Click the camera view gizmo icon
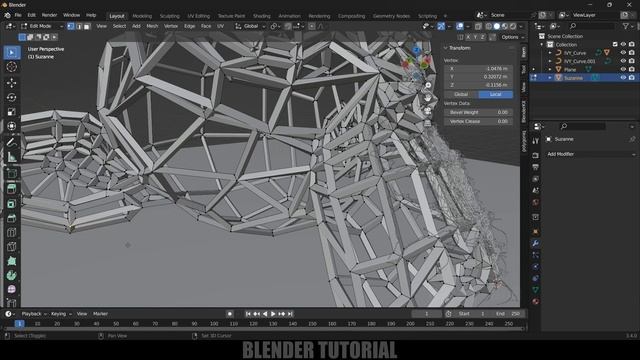The height and width of the screenshot is (360, 640). [x=428, y=111]
